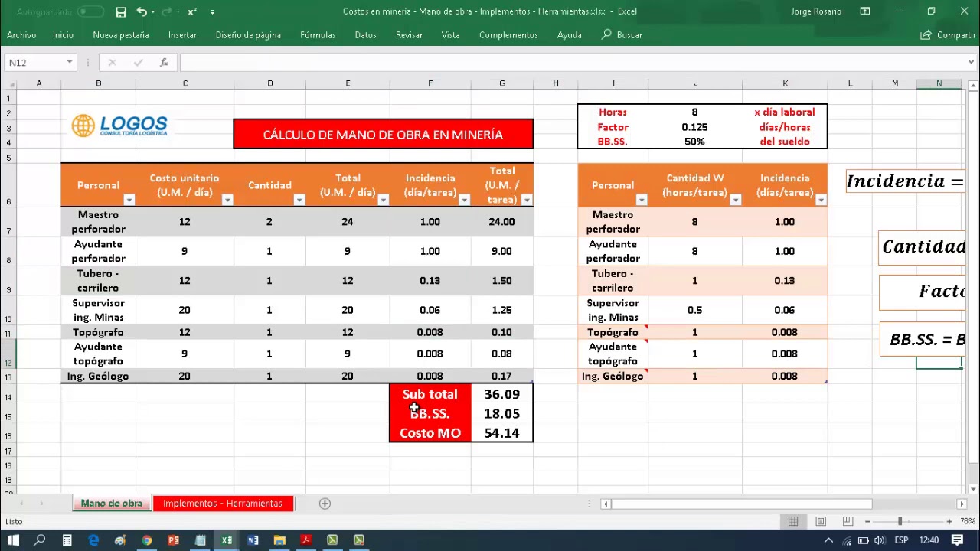This screenshot has height=551, width=980.
Task: Open the Datos ribbon tab
Action: point(365,35)
